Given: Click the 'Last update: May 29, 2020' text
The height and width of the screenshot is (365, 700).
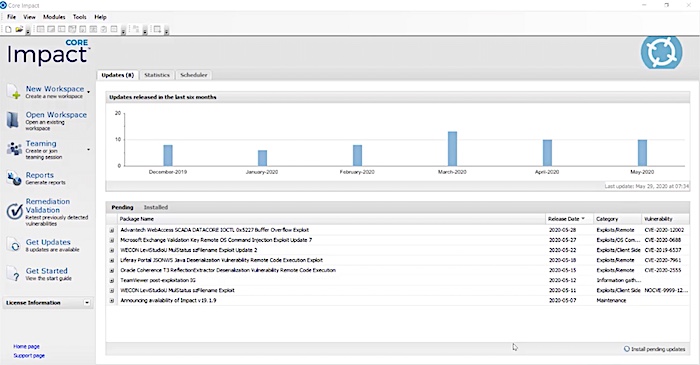Looking at the screenshot, I should coord(646,186).
